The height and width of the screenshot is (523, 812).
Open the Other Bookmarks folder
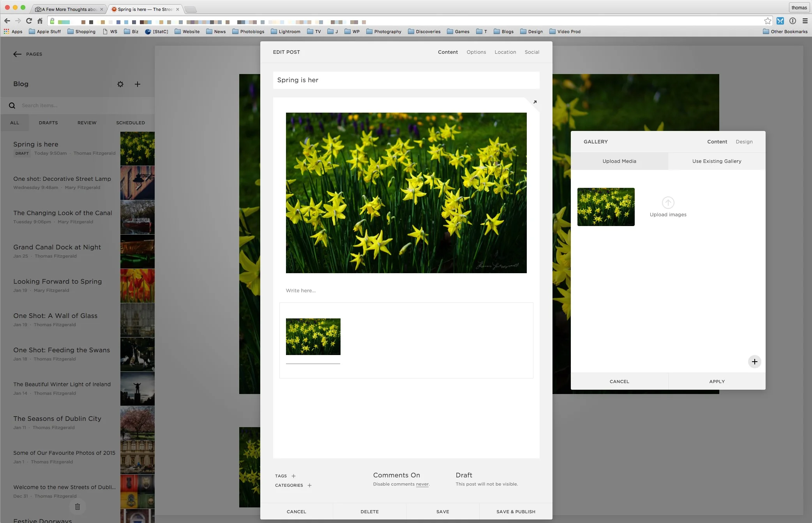(x=785, y=32)
